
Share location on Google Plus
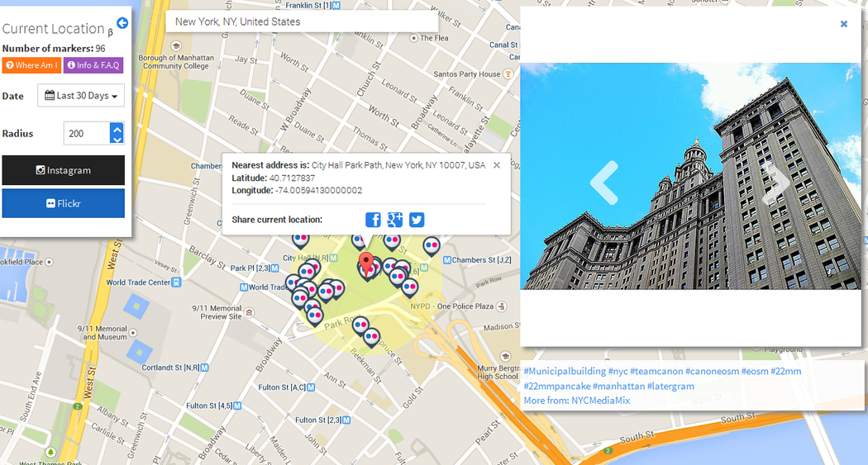(x=394, y=220)
